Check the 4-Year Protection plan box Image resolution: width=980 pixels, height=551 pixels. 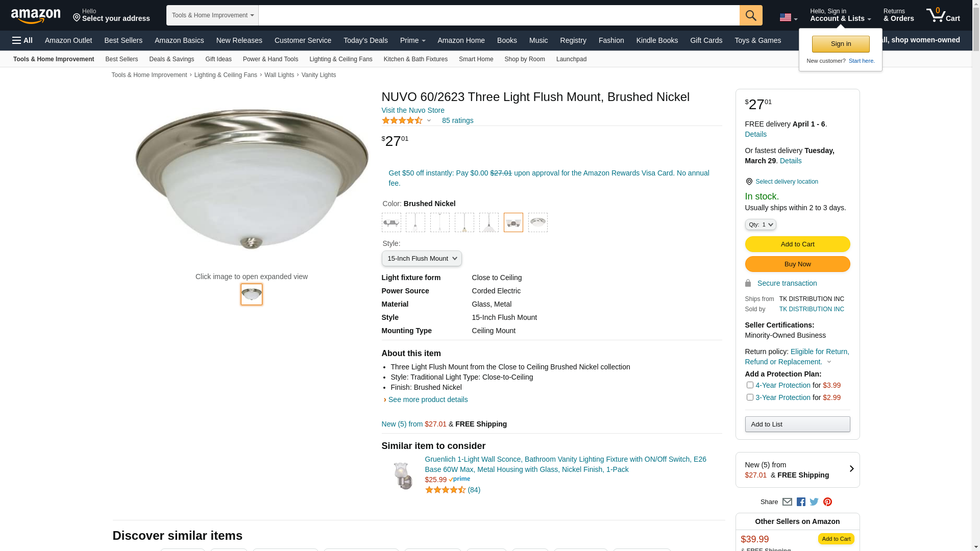tap(750, 385)
